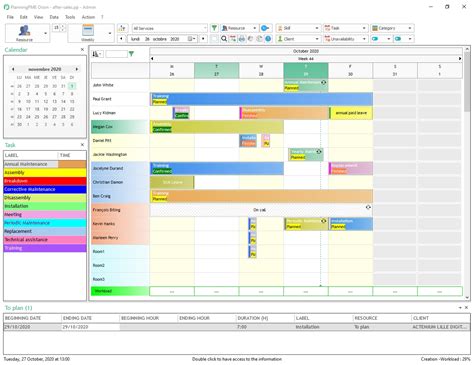Click the novembre 2020 month title
474x365 pixels.
[x=45, y=69]
